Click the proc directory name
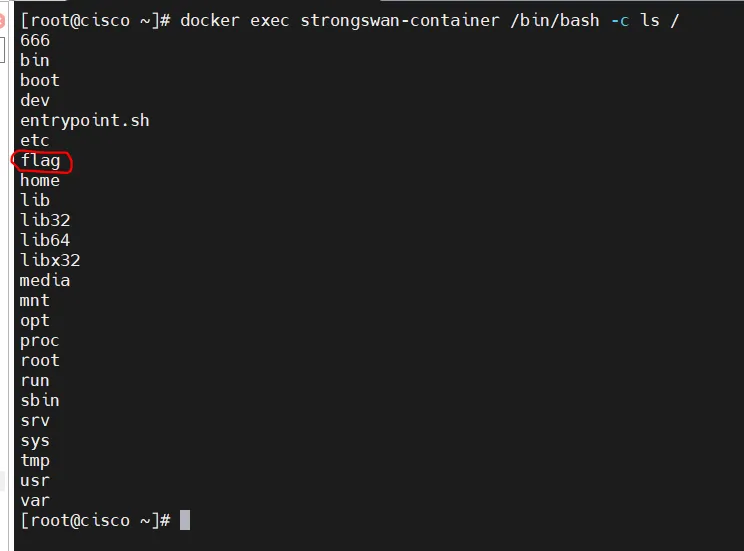 pyautogui.click(x=40, y=340)
